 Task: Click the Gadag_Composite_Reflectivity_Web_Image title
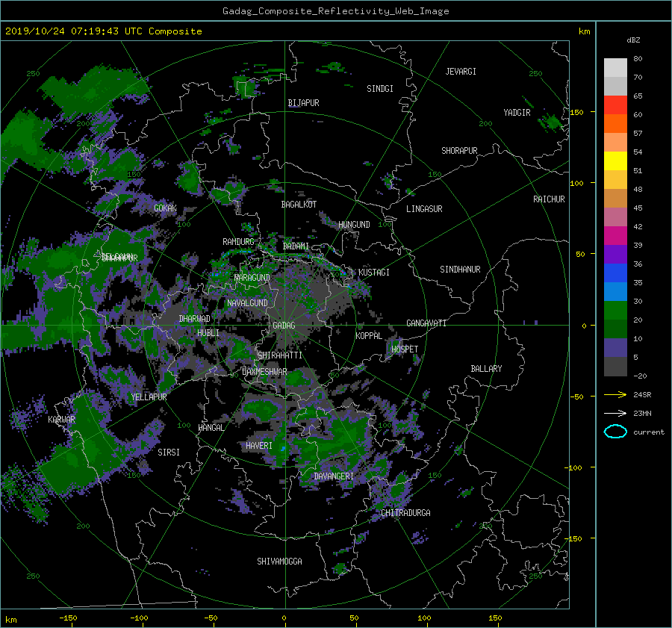[335, 11]
